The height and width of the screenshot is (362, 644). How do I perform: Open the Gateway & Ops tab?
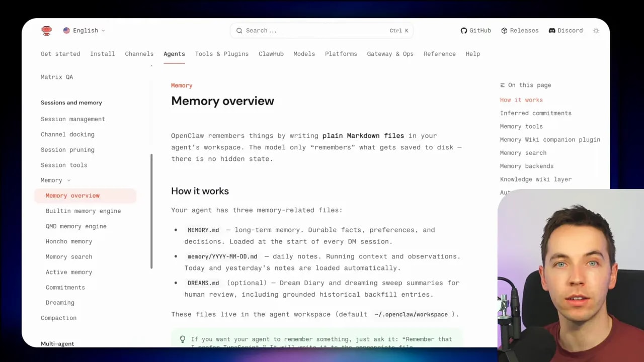390,54
